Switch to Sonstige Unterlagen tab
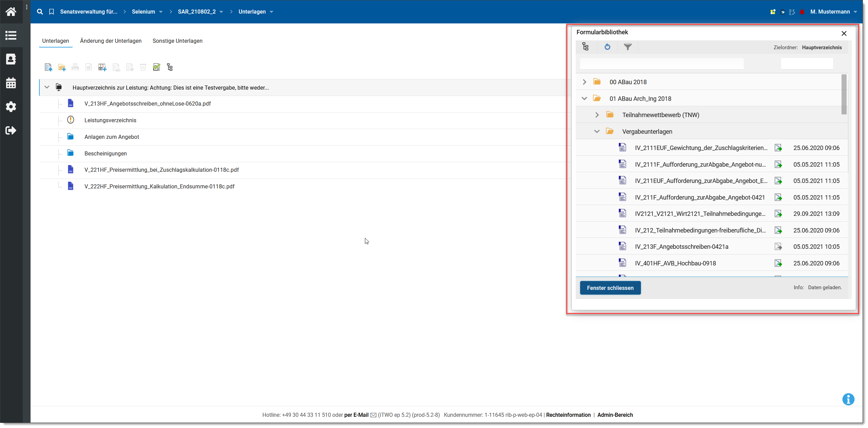The image size is (868, 428). (178, 41)
